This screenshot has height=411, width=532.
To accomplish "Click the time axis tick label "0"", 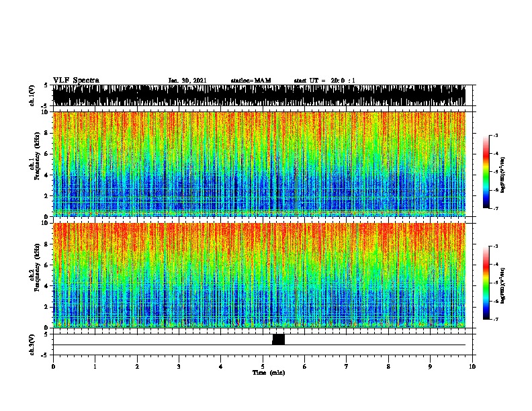I will [x=53, y=367].
